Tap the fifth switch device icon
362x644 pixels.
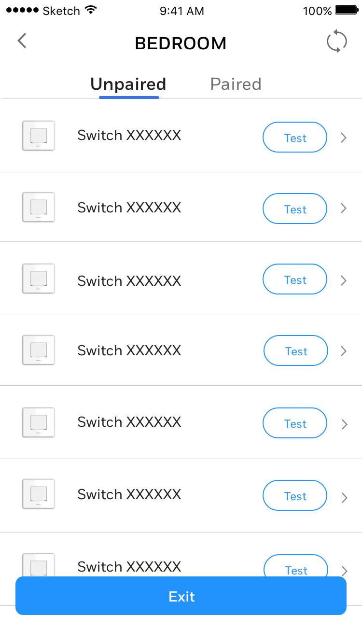pos(39,422)
